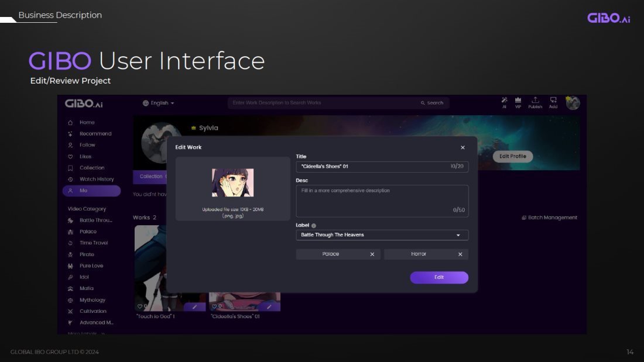644x362 pixels.
Task: Open the VIP crown icon
Action: (x=518, y=100)
